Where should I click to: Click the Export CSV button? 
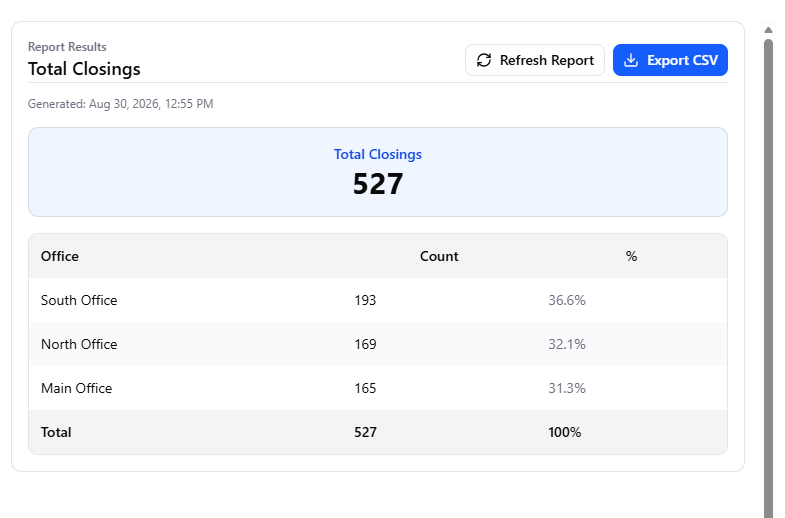pos(670,60)
